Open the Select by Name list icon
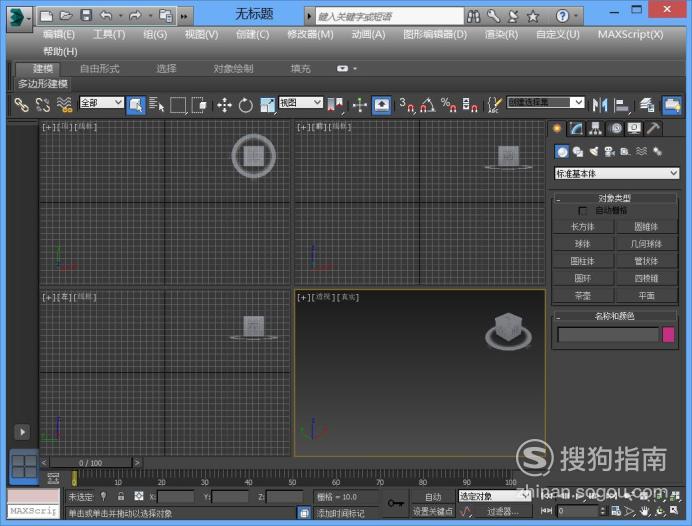Screen dimensions: 692x526 [x=157, y=105]
